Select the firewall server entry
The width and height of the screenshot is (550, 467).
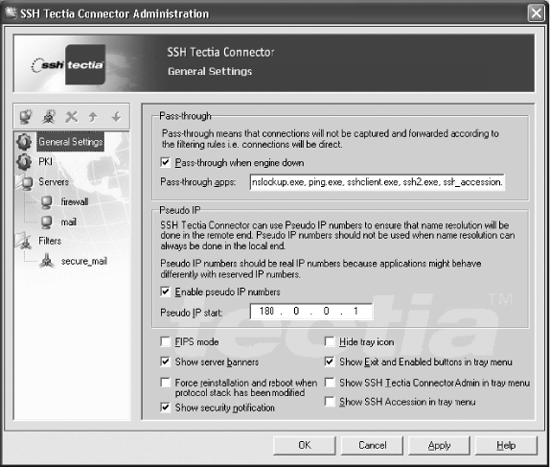74,202
